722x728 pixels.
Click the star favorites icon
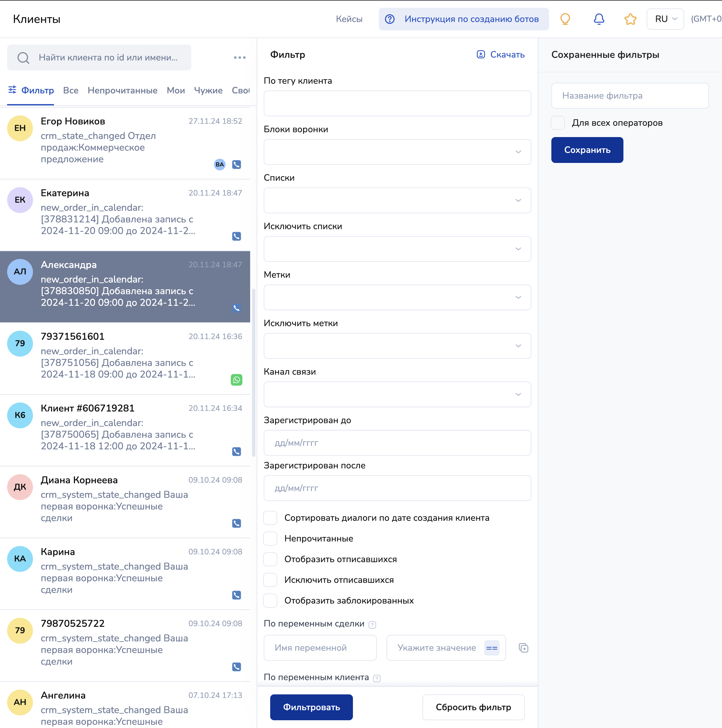pyautogui.click(x=630, y=19)
